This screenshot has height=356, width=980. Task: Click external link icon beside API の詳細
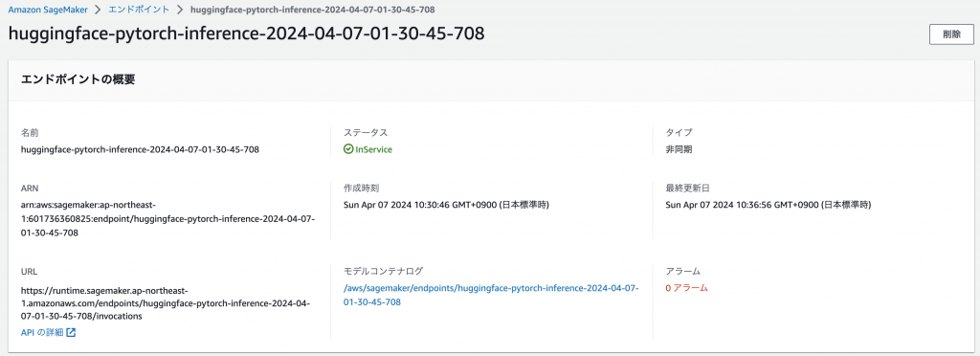coord(71,332)
